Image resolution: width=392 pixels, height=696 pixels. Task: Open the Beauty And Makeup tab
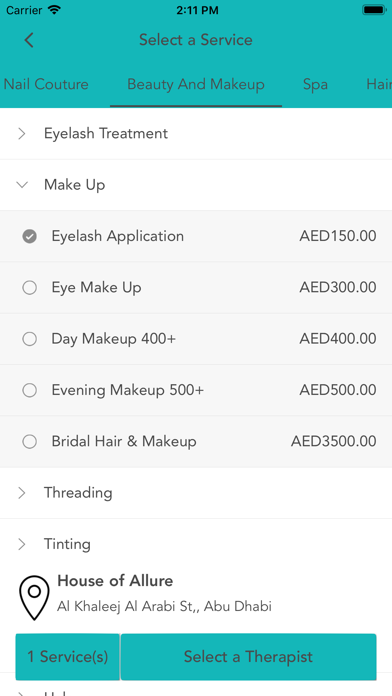click(196, 84)
